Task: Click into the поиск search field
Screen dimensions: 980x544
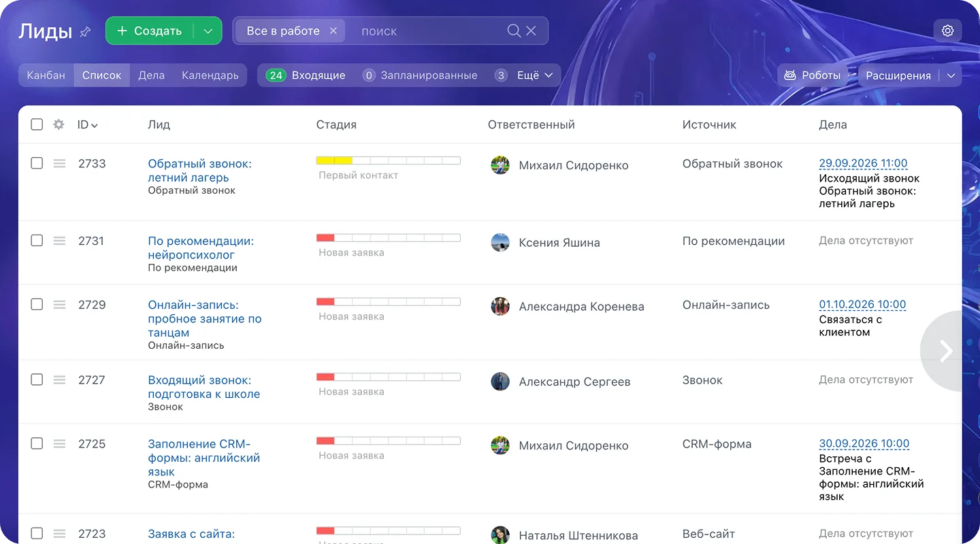Action: [x=429, y=31]
